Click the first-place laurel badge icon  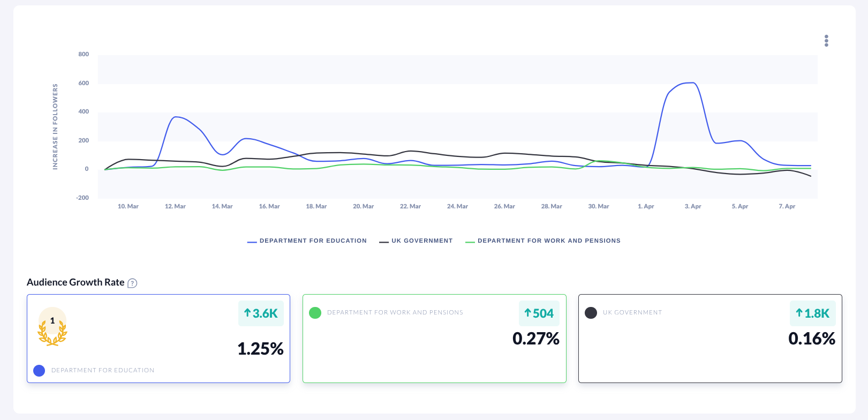52,327
